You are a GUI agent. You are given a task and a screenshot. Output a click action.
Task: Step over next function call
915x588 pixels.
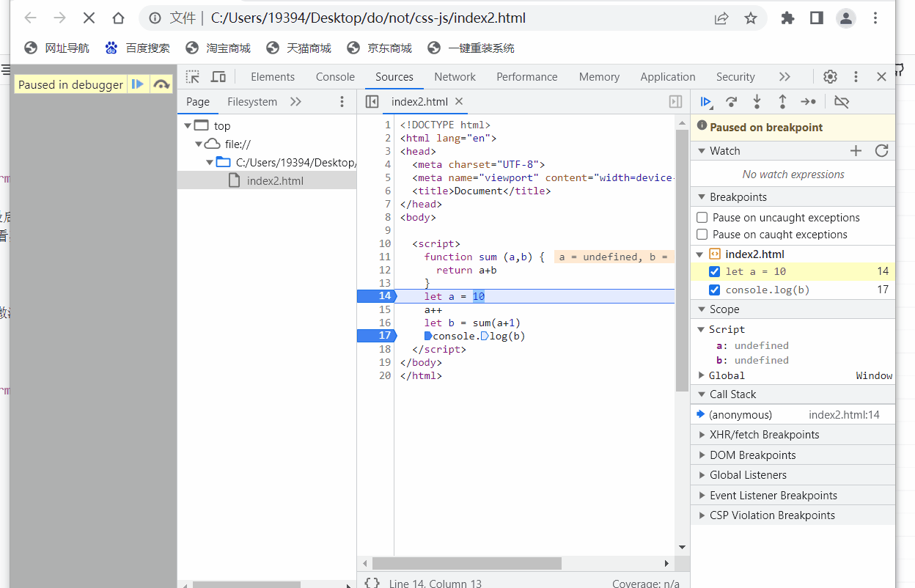pyautogui.click(x=731, y=102)
